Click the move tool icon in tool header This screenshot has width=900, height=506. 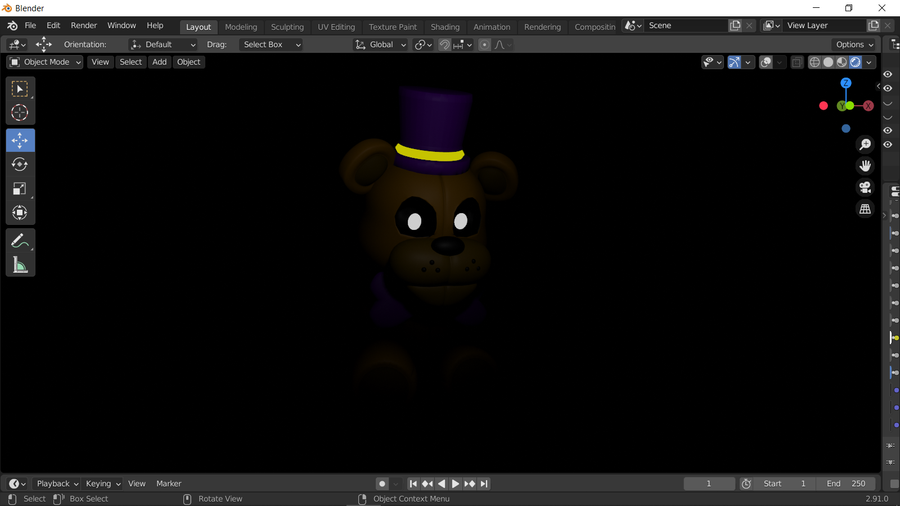tap(44, 44)
